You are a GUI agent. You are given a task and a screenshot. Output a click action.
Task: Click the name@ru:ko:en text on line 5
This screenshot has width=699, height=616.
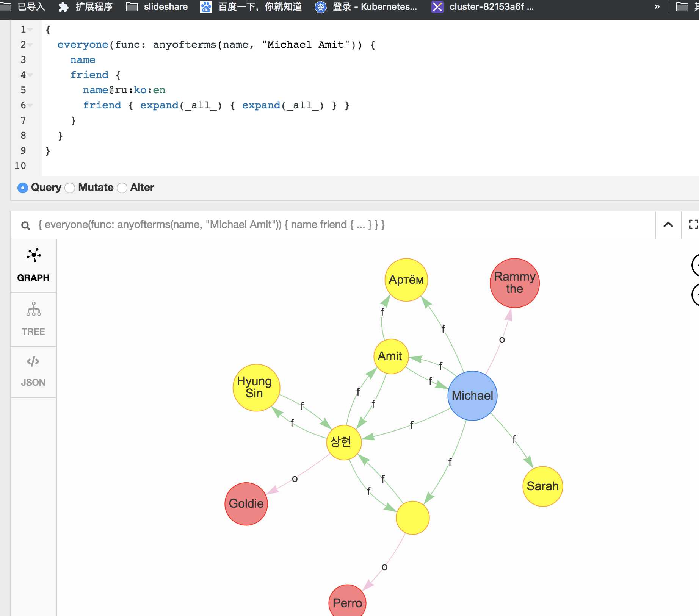pos(124,90)
